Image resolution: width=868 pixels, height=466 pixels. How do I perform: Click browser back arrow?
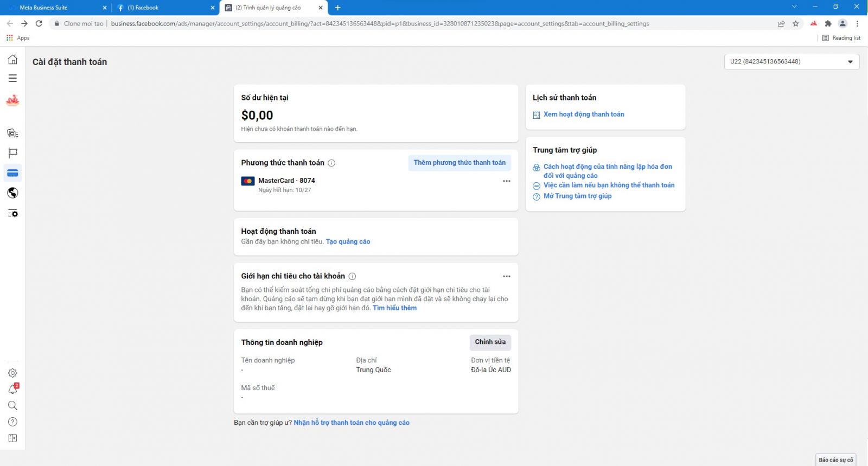[x=10, y=23]
